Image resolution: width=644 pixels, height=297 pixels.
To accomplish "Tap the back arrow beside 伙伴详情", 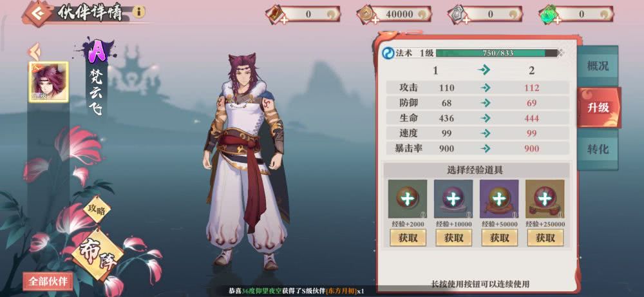I will click(37, 14).
